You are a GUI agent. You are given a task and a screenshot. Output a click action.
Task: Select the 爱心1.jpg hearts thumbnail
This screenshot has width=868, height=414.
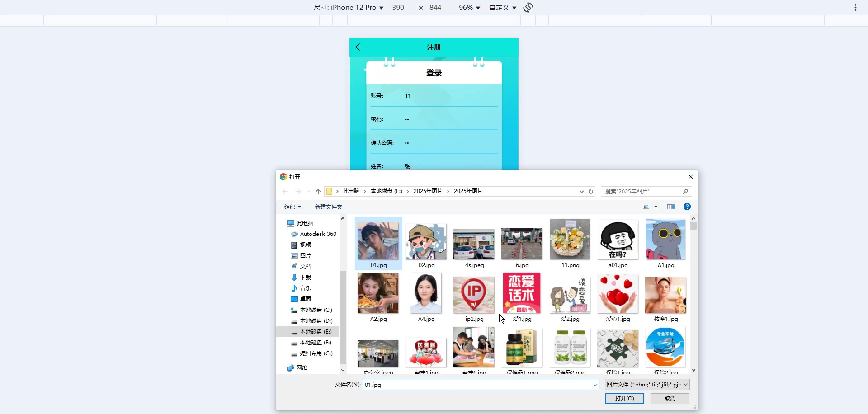[618, 294]
